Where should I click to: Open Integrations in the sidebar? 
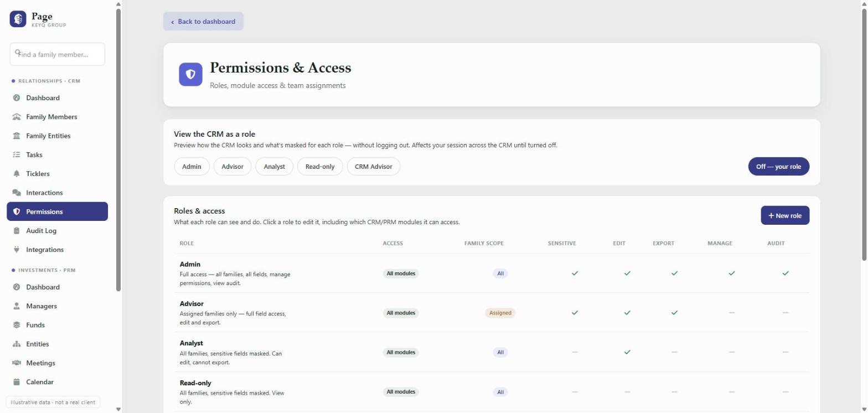click(58, 250)
